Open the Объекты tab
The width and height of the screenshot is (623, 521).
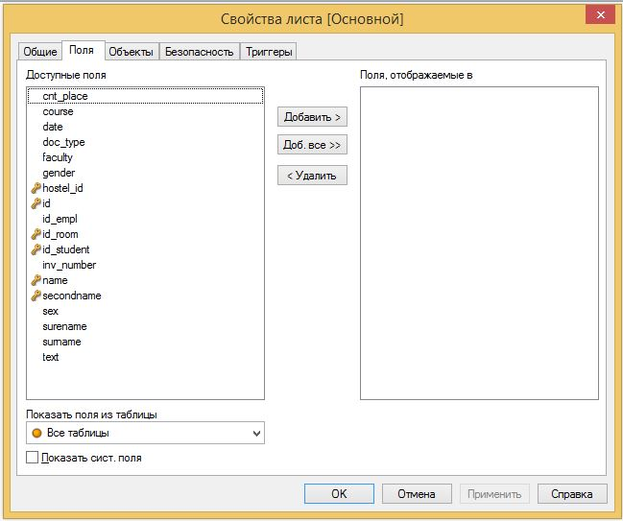131,51
